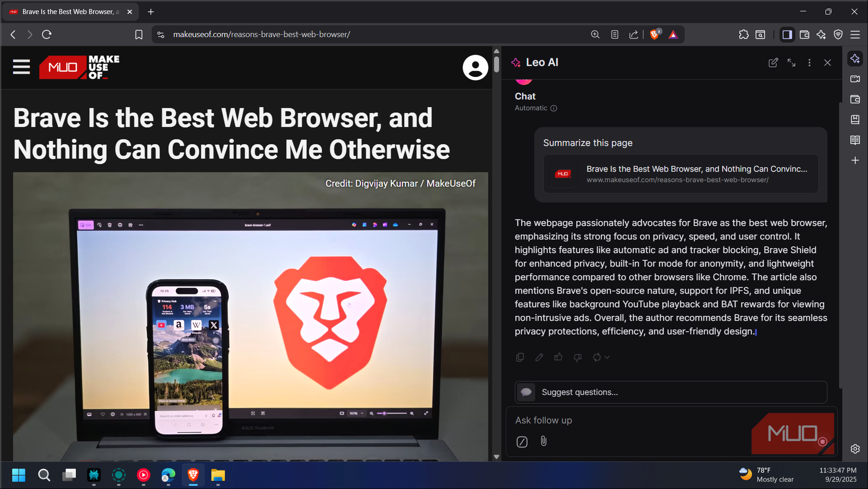The image size is (868, 489).
Task: Open the laptop and phone article image
Action: 250,316
